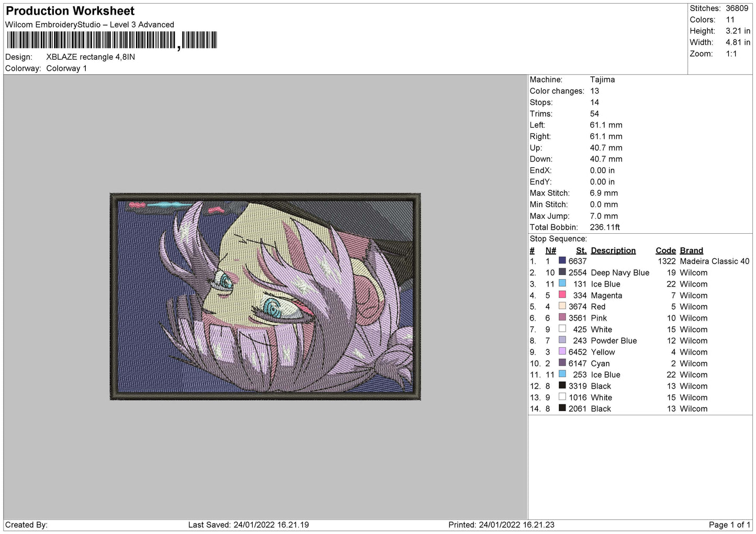This screenshot has height=534, width=756.
Task: Click stitch count 6452 in Yellow row
Action: tap(578, 352)
